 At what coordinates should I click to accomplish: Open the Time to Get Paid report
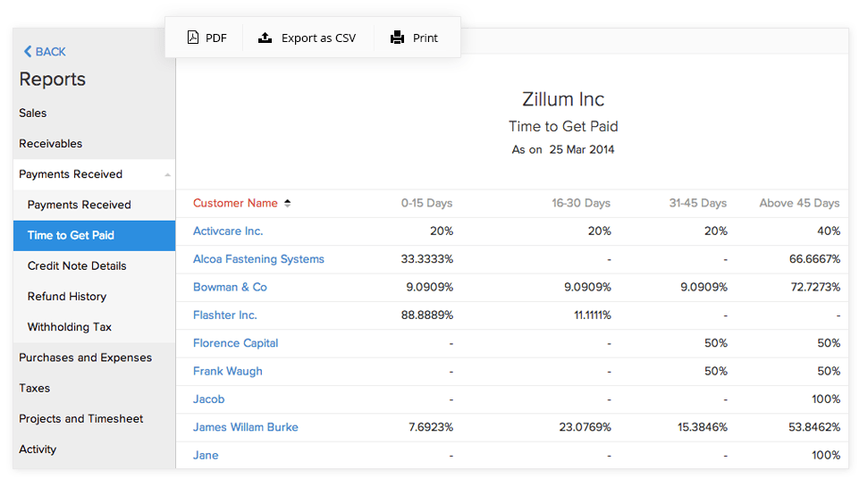coord(71,236)
